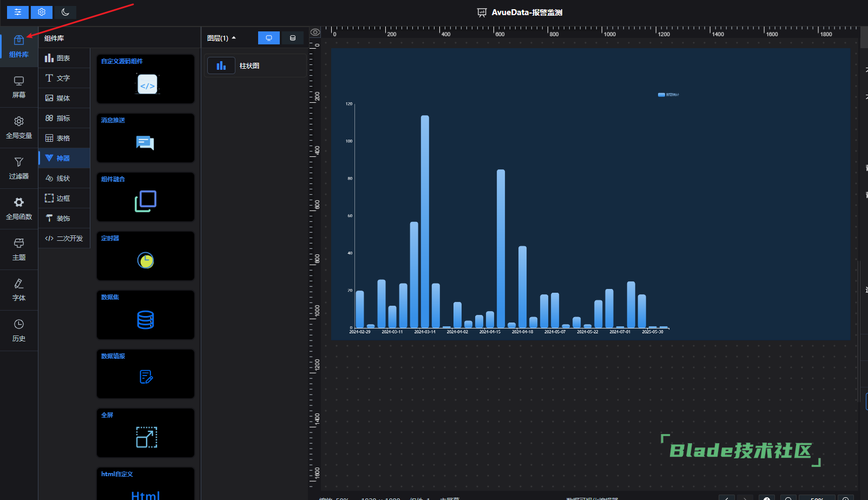Viewport: 868px width, 500px height.
Task: Add the 数据集 dataset component
Action: 145,315
